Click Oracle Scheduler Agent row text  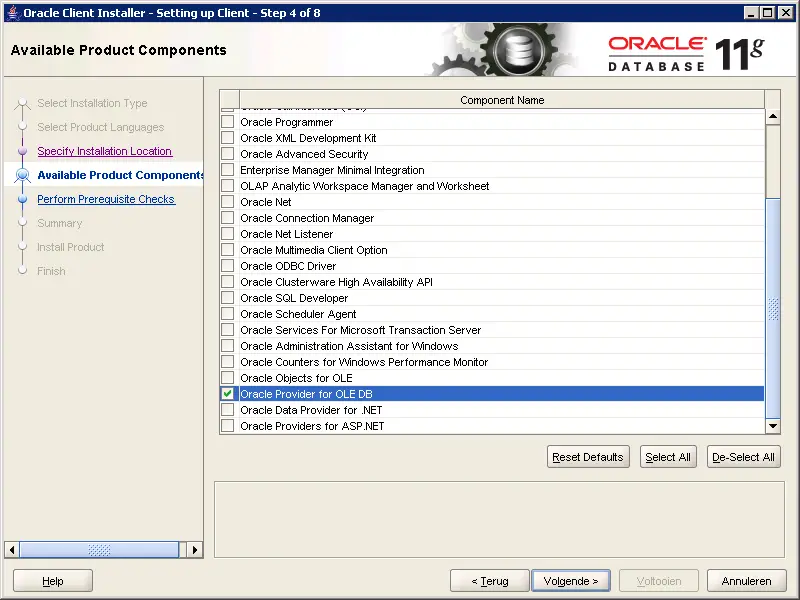coord(298,314)
